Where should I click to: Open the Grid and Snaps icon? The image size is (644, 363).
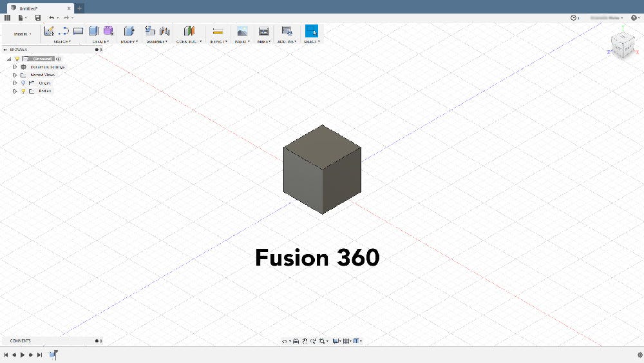346,341
